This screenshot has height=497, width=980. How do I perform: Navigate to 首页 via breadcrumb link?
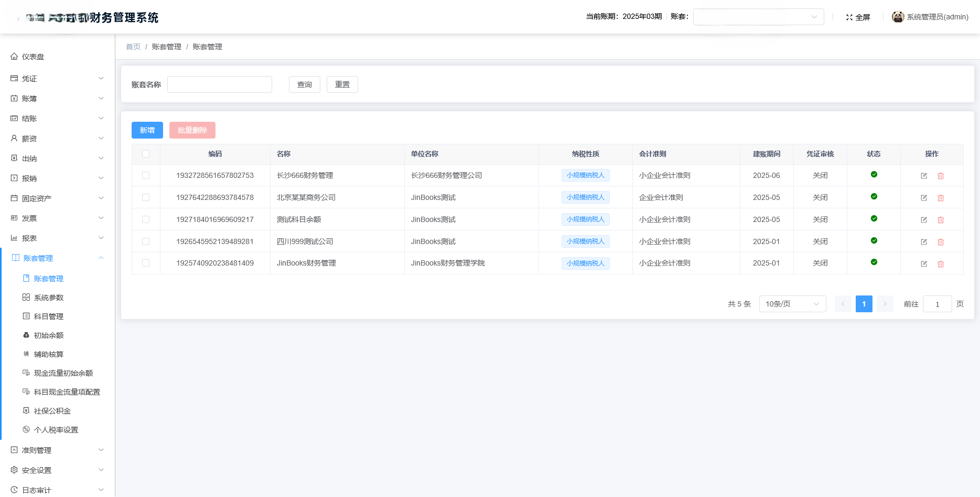tap(133, 47)
